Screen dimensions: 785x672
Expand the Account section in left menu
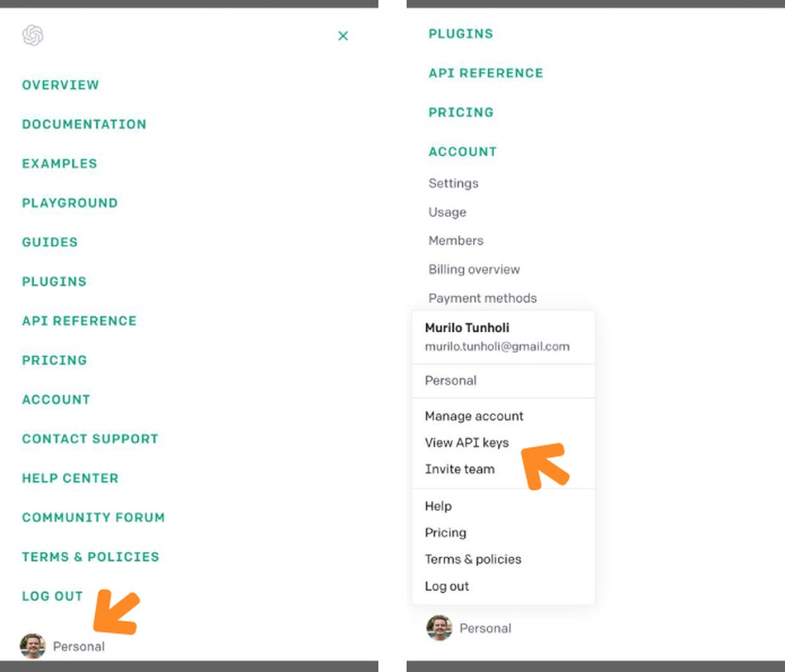56,399
